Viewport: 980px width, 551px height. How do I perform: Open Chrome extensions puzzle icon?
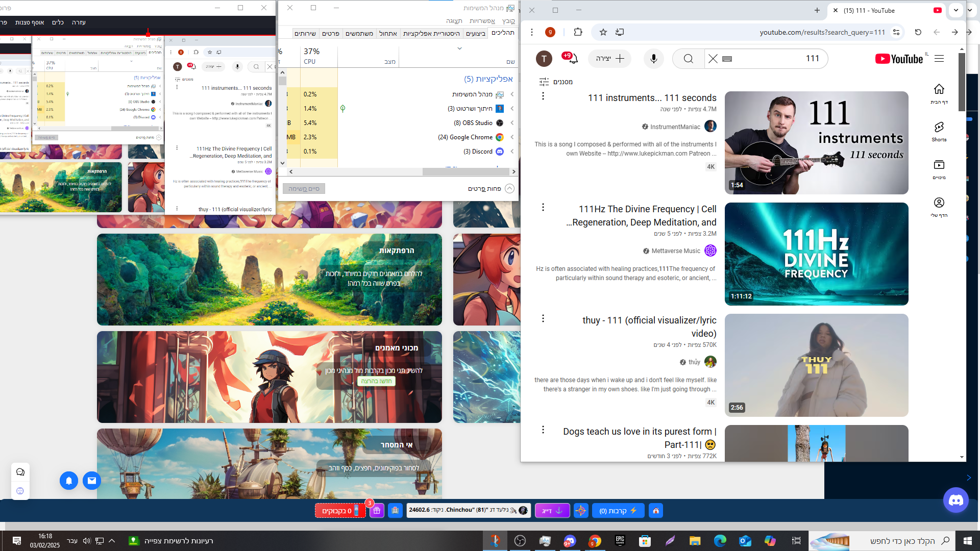578,32
